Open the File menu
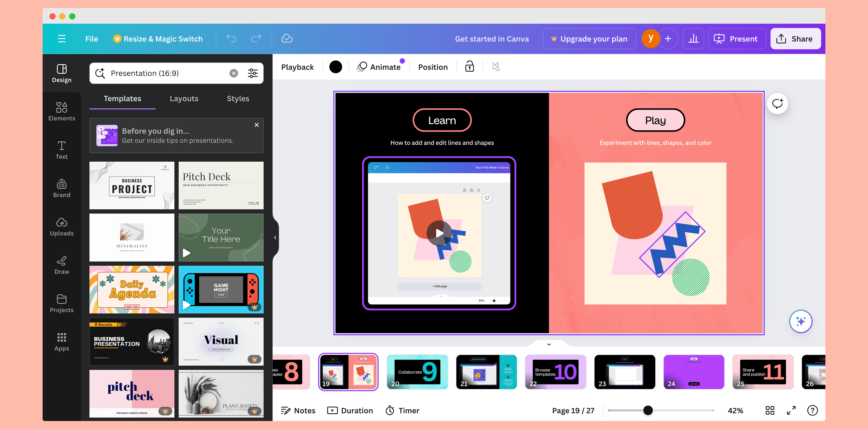Screen dimensions: 868x429 (x=92, y=39)
